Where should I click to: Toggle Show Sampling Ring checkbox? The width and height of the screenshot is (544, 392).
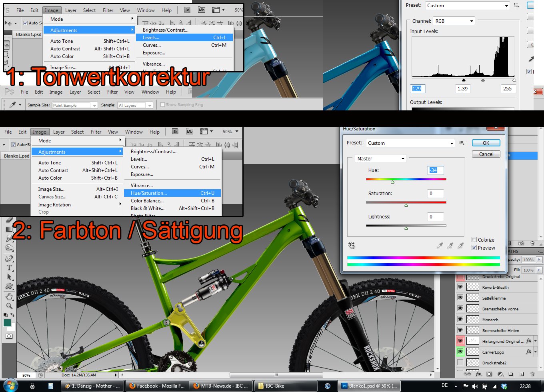[x=162, y=105]
